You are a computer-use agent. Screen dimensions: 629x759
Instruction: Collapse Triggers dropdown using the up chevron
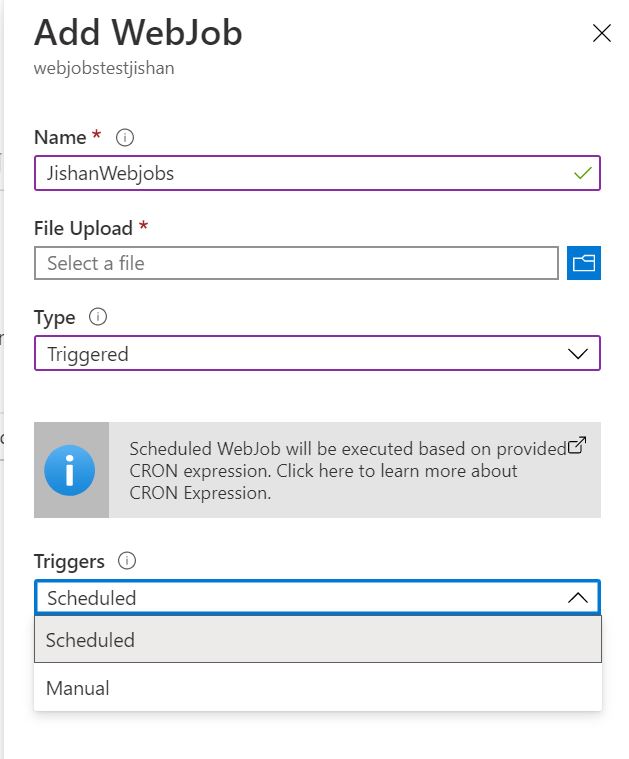coord(578,598)
